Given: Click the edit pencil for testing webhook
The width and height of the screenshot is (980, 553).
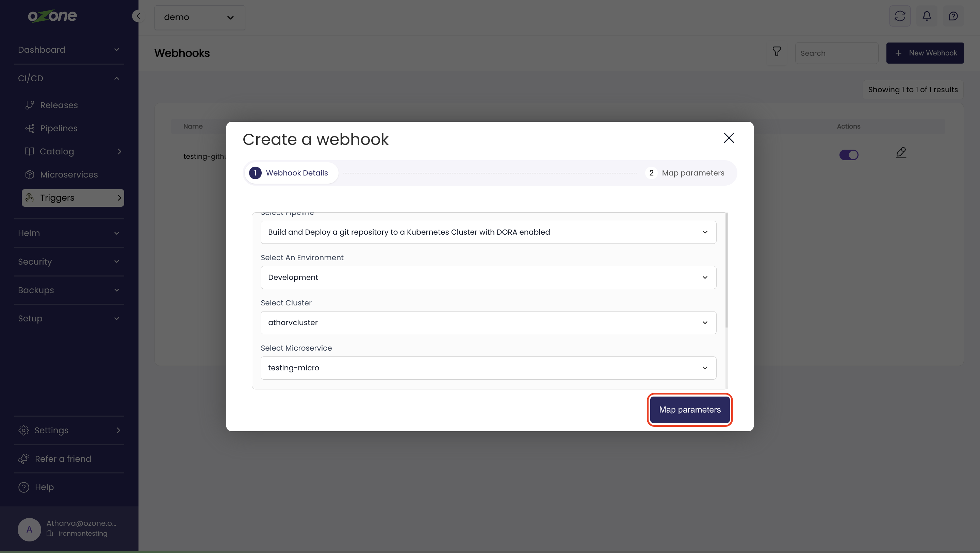Looking at the screenshot, I should coord(901,153).
